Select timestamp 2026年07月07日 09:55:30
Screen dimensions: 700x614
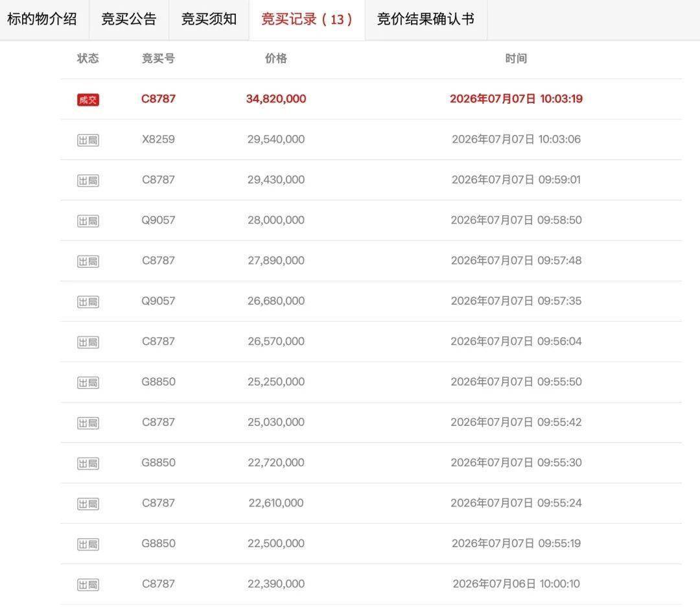point(516,463)
